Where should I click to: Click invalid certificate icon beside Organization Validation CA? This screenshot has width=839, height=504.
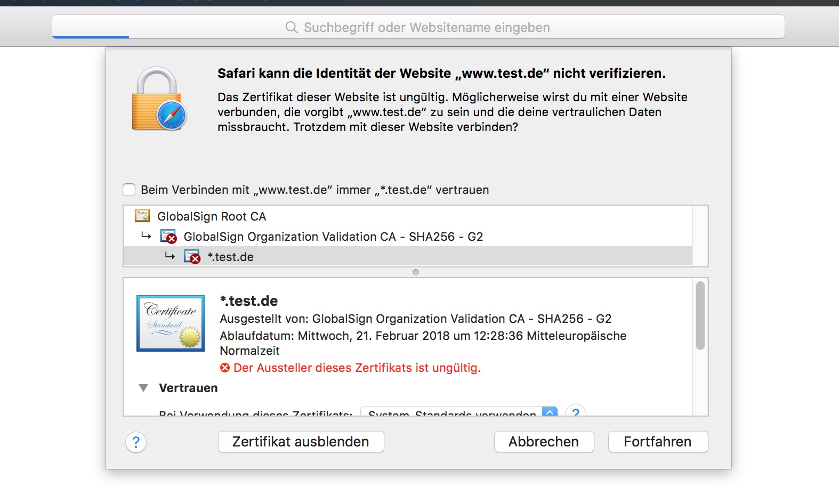point(168,237)
